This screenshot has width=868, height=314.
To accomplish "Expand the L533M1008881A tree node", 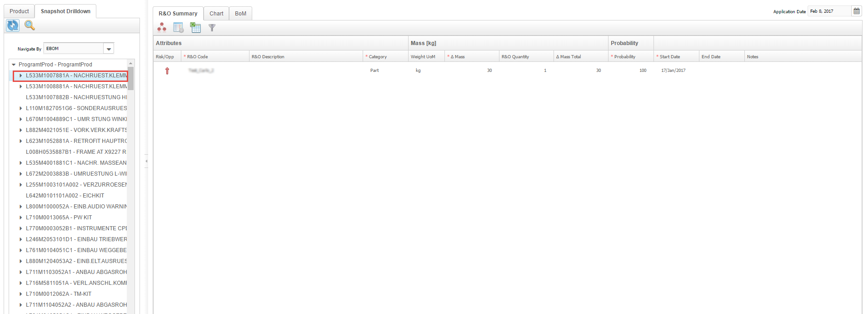I will [21, 86].
